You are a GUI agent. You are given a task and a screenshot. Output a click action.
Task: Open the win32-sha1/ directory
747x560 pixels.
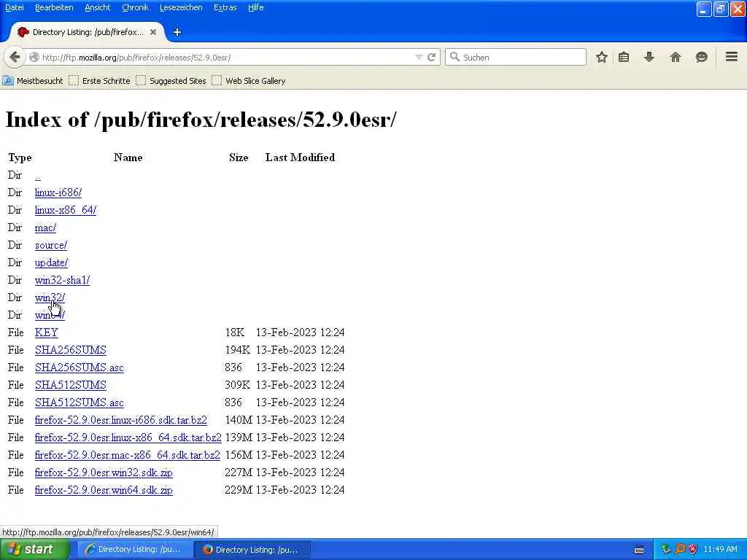point(62,280)
